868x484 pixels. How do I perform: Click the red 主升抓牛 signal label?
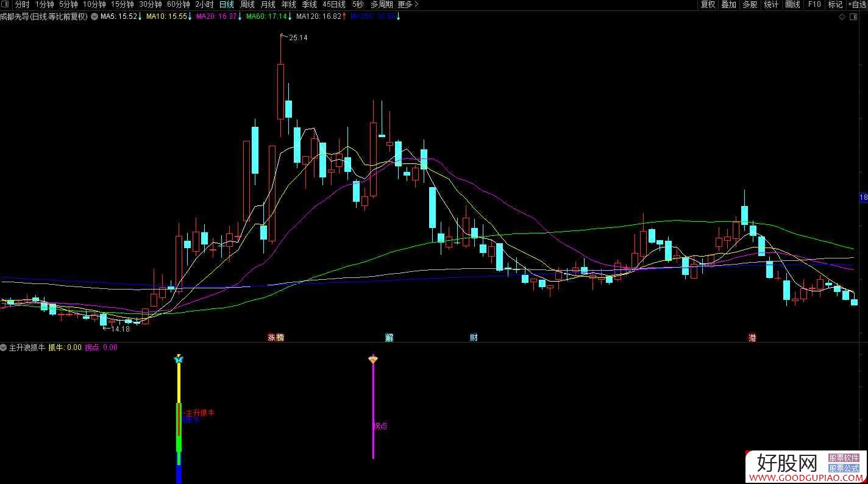(x=200, y=413)
